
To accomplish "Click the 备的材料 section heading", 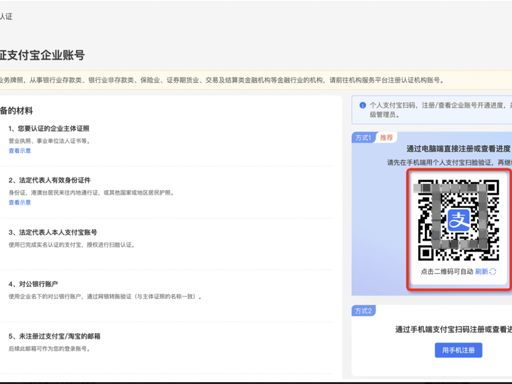I will [16, 111].
